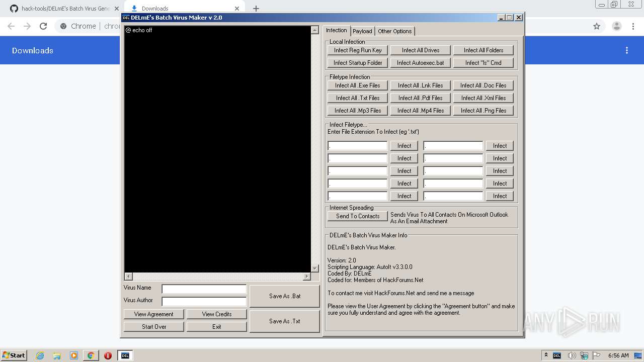This screenshot has width=644, height=362.
Task: Open the red Opera taskbar icon
Action: pyautogui.click(x=108, y=355)
